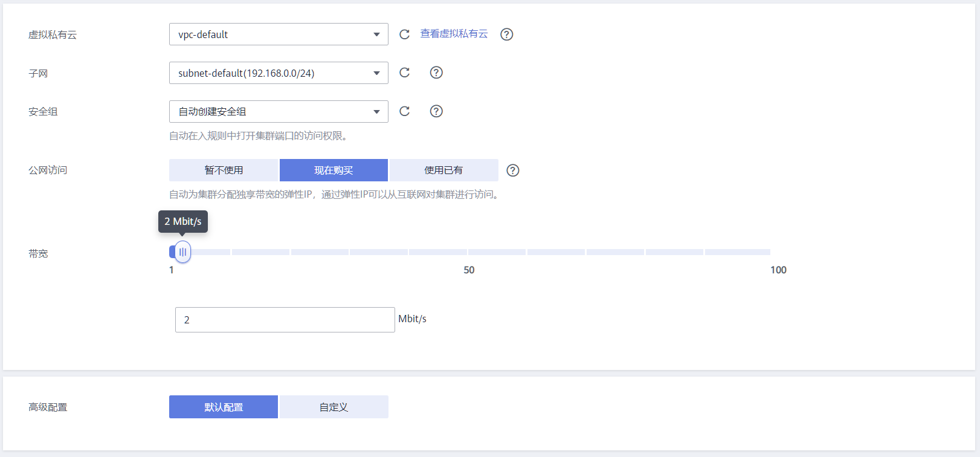Open the 查看虚拟私有云 link
This screenshot has height=457, width=980.
point(454,34)
